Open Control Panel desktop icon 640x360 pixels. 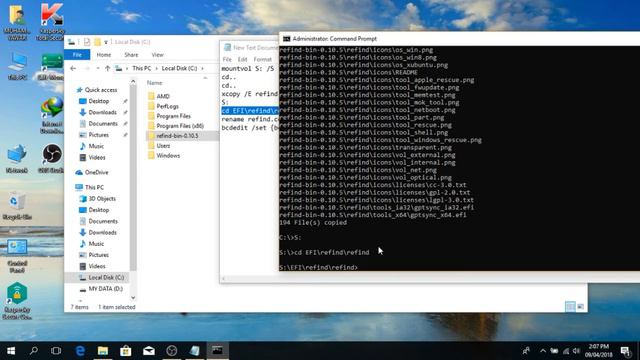coord(17,256)
